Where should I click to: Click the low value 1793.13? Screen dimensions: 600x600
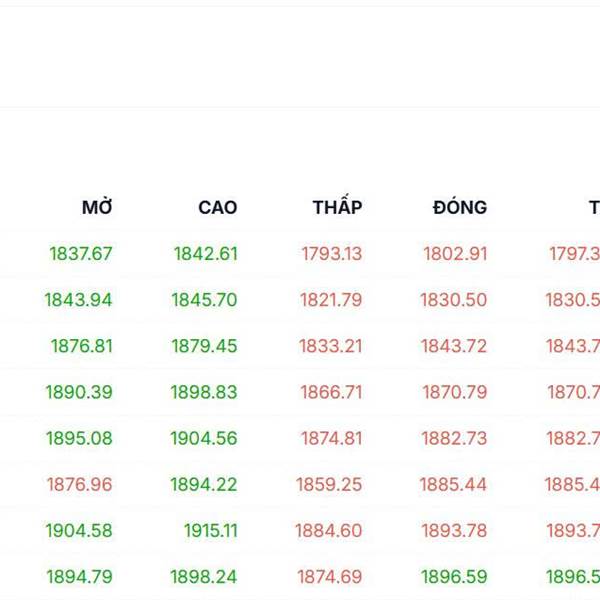click(332, 254)
